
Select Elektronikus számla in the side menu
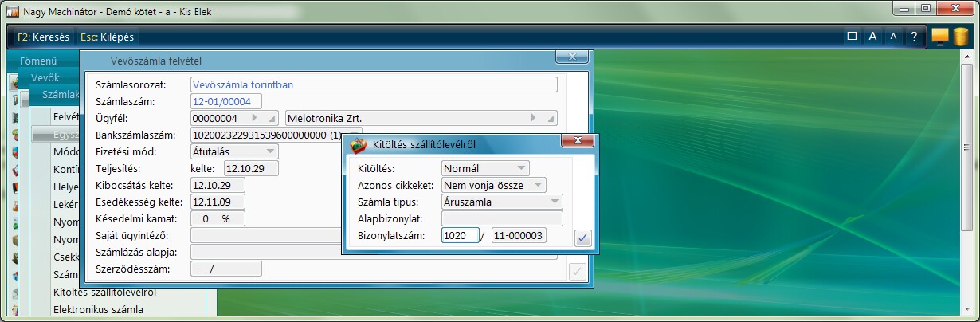[98, 308]
